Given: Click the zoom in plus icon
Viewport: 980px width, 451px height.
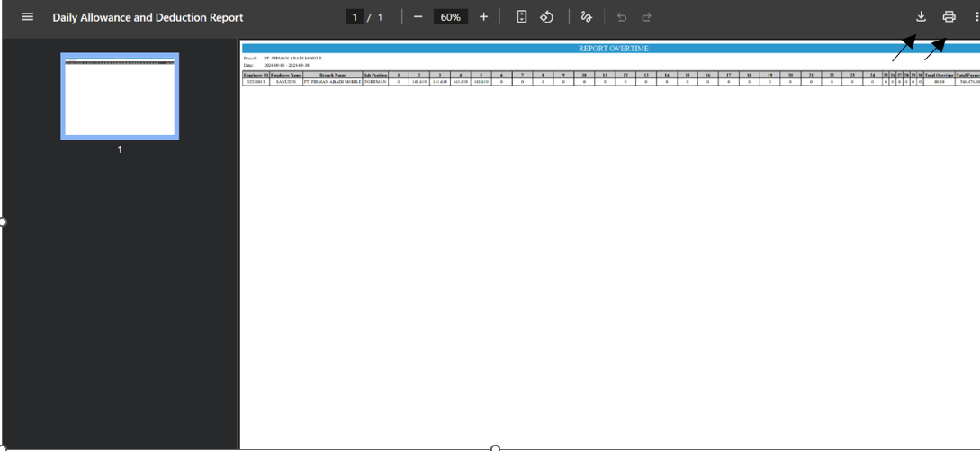Looking at the screenshot, I should coord(483,17).
